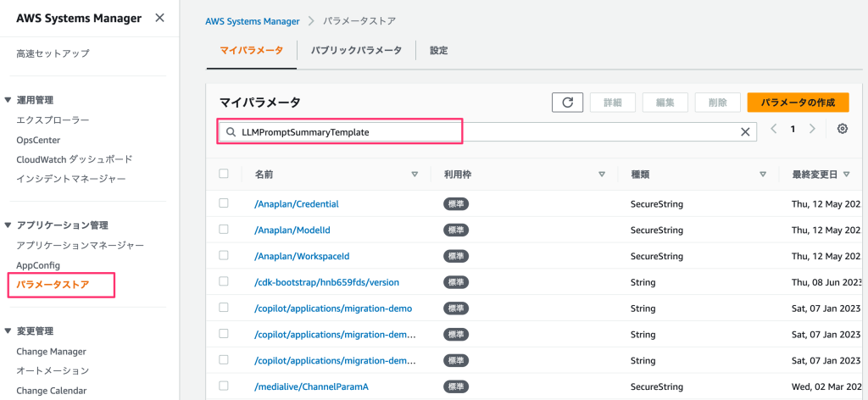Screen dimensions: 868x400
Task: Check the /copilot/applications/migration-demo row checkbox
Action: pyautogui.click(x=224, y=307)
